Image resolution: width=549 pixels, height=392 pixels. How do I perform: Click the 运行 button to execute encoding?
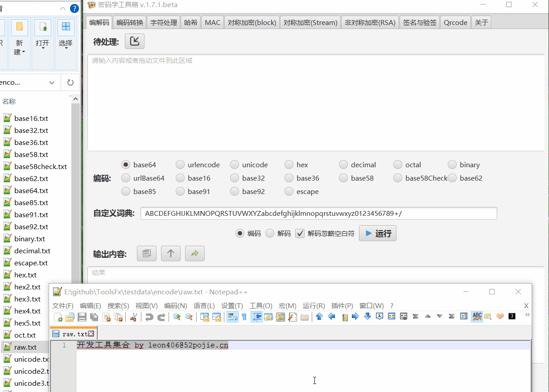tap(377, 233)
